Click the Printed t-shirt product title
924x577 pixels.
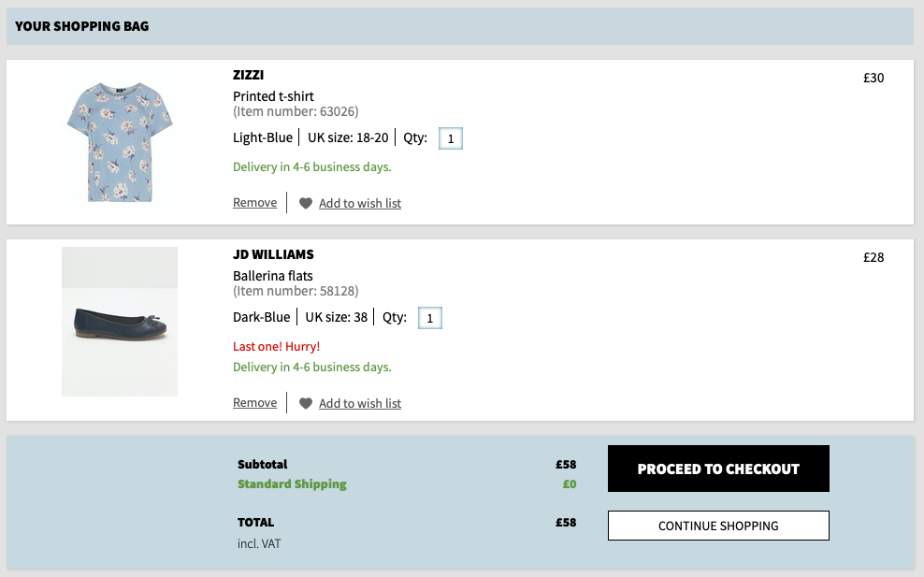point(273,96)
